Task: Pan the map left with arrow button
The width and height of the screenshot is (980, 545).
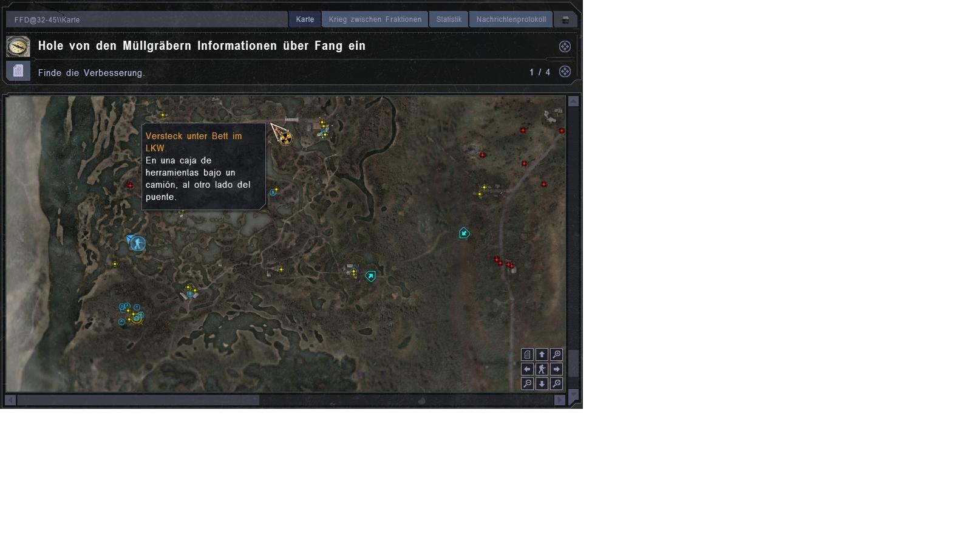Action: point(527,369)
